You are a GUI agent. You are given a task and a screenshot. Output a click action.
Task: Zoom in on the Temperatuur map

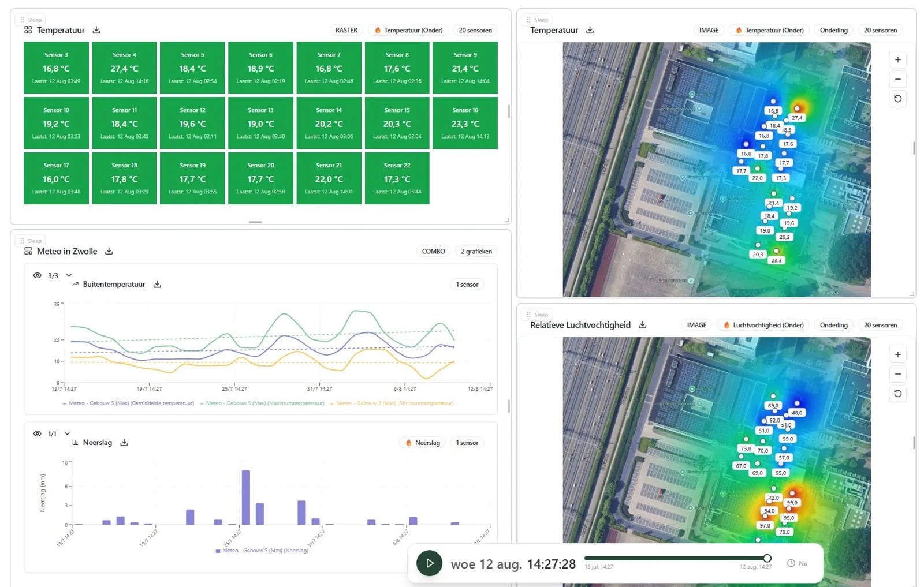(897, 59)
